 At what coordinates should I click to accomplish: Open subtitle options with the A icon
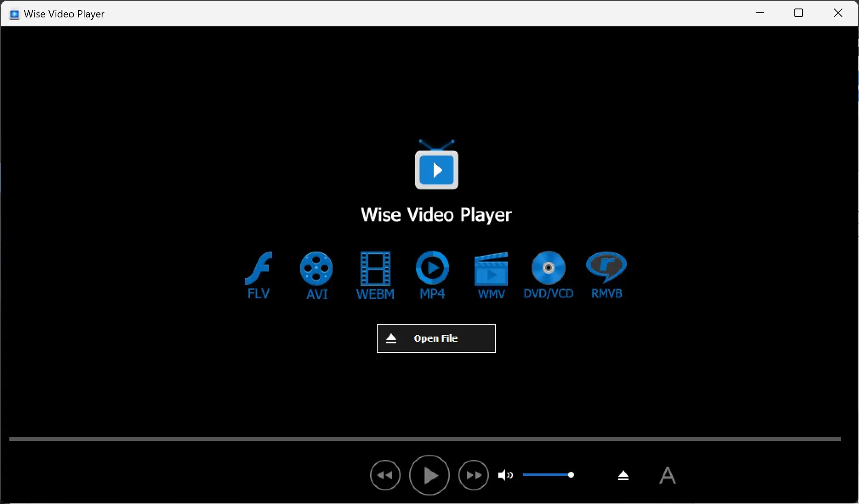click(667, 475)
